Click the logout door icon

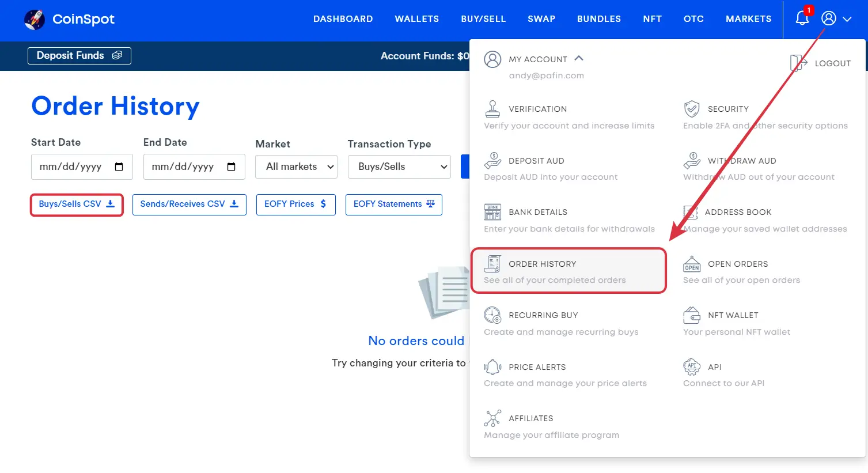798,63
